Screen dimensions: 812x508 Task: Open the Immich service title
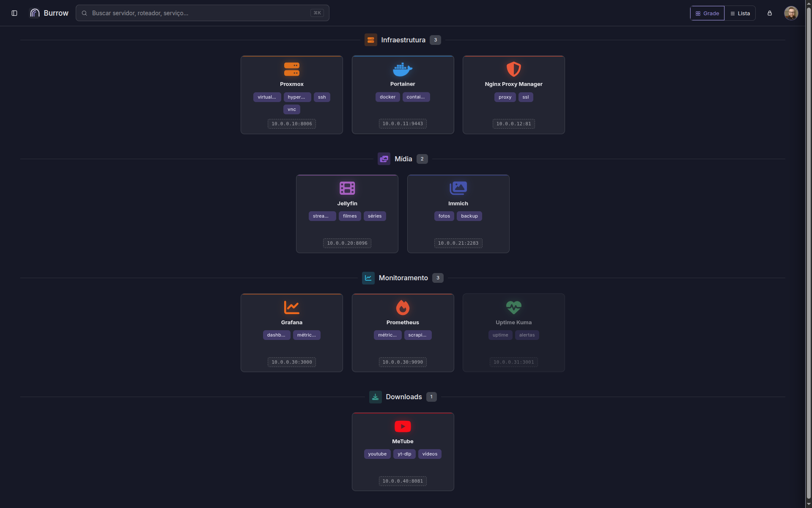pos(458,204)
